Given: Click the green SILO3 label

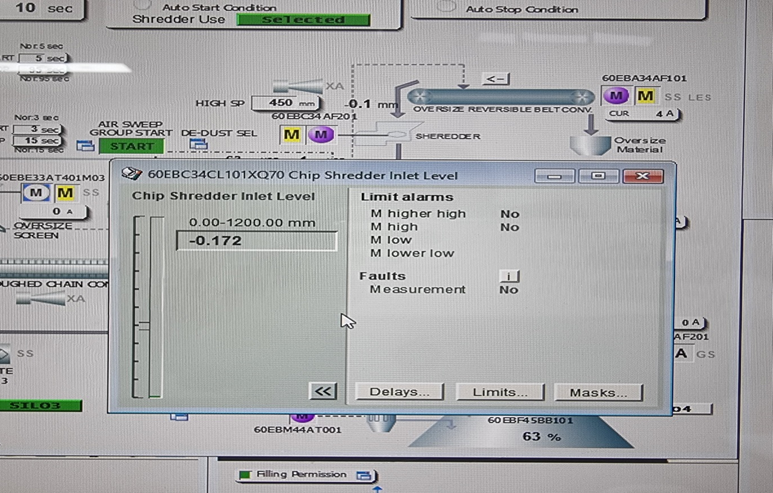Looking at the screenshot, I should (x=35, y=405).
